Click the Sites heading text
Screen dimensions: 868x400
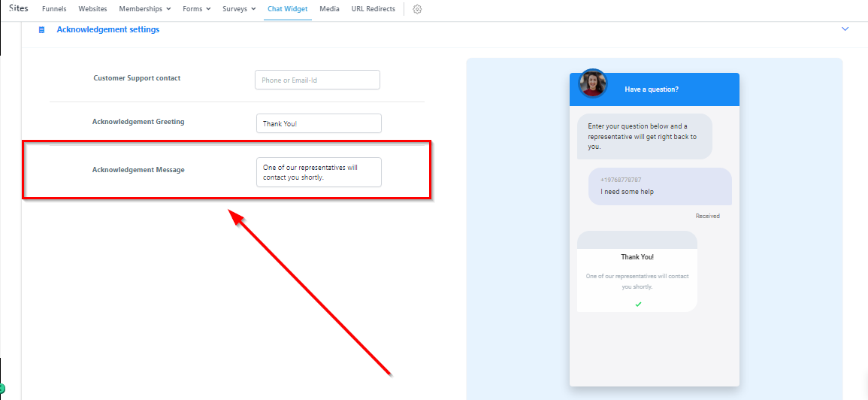[19, 8]
